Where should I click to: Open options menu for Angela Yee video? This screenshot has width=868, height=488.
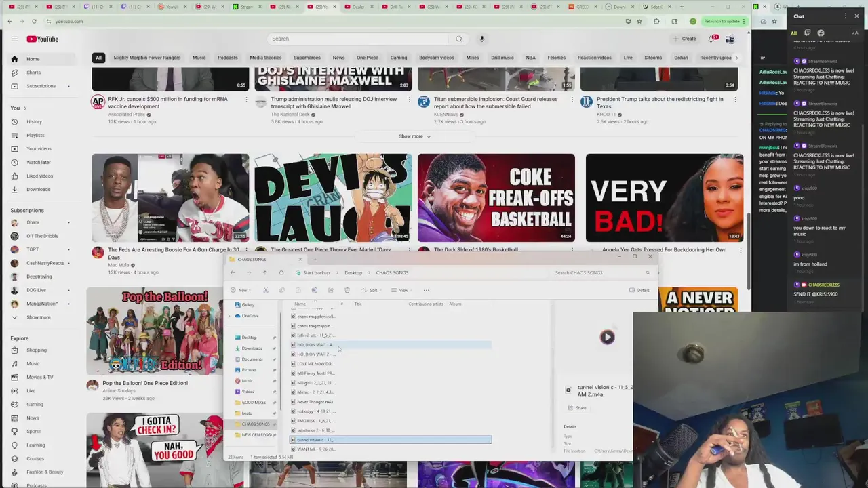[741, 250]
